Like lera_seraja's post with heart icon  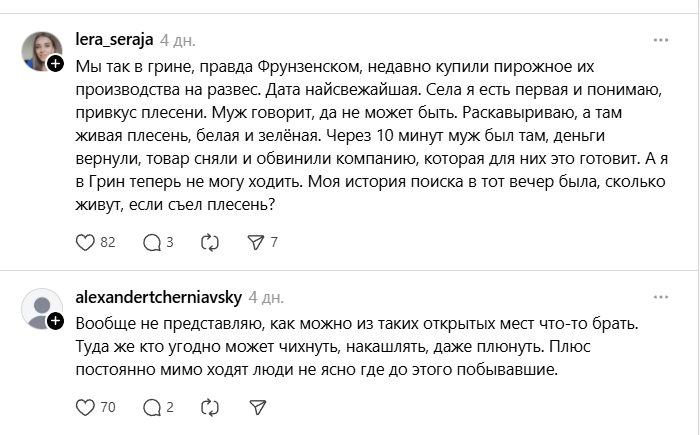tap(85, 241)
